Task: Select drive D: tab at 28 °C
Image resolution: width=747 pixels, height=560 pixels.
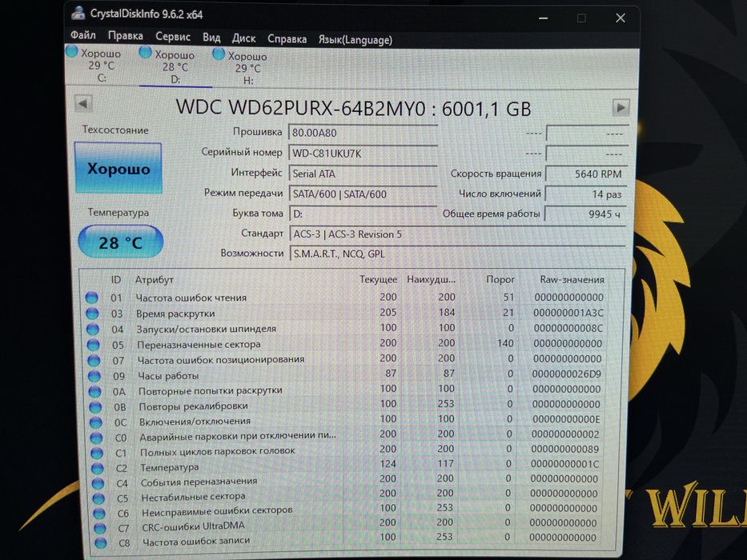Action: (175, 67)
